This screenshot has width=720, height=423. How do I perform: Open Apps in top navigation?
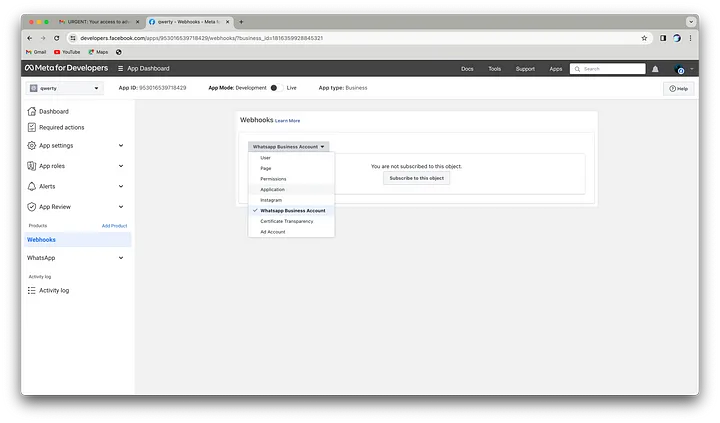click(556, 69)
